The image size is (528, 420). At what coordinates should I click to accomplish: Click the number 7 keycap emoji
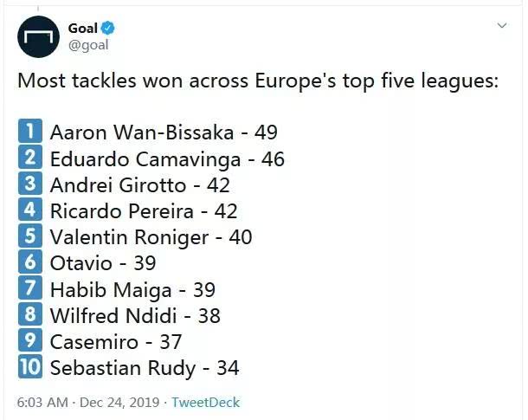[30, 288]
